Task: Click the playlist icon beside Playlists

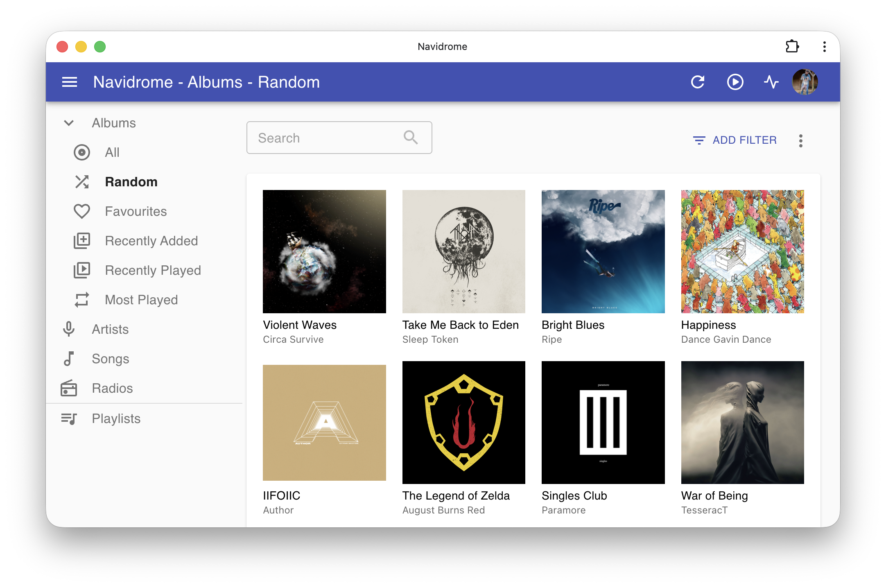Action: [69, 418]
